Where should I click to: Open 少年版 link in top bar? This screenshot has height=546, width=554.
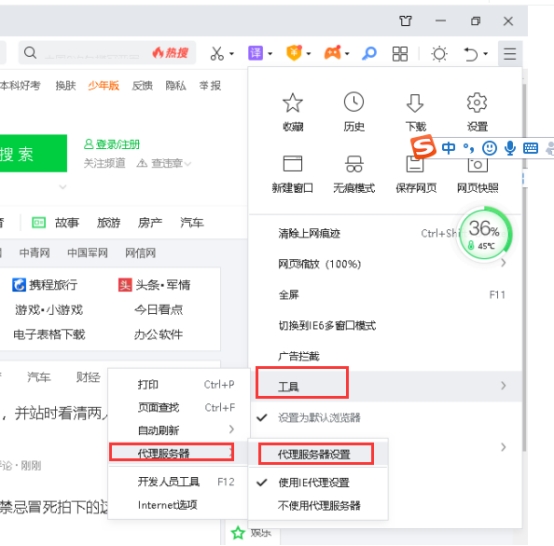104,86
